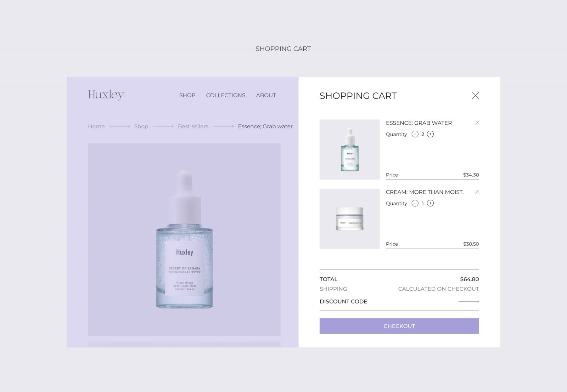Decrease Cream: More Than Moist quantity
Viewport: 567px width, 392px height.
pos(415,203)
